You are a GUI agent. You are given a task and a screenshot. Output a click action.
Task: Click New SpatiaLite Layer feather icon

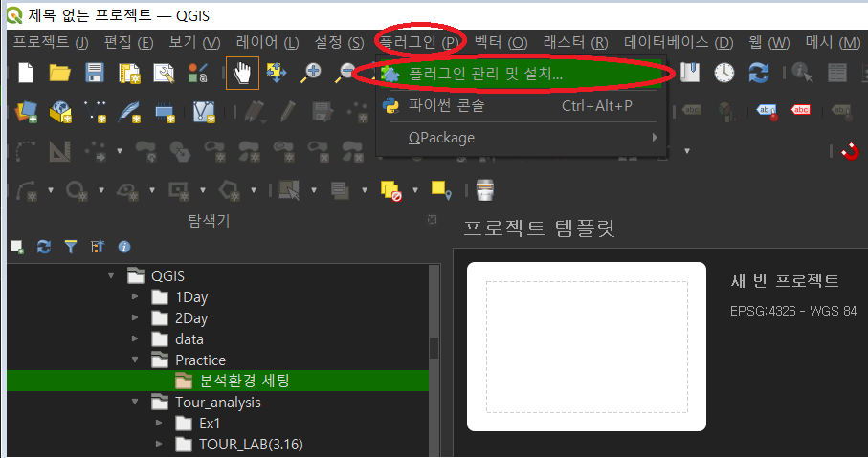click(x=129, y=112)
